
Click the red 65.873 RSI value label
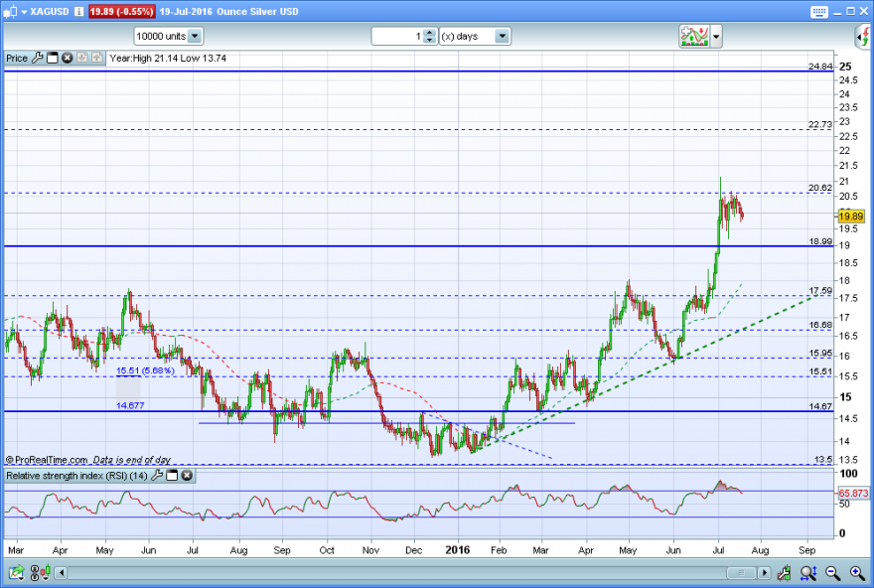[x=853, y=494]
